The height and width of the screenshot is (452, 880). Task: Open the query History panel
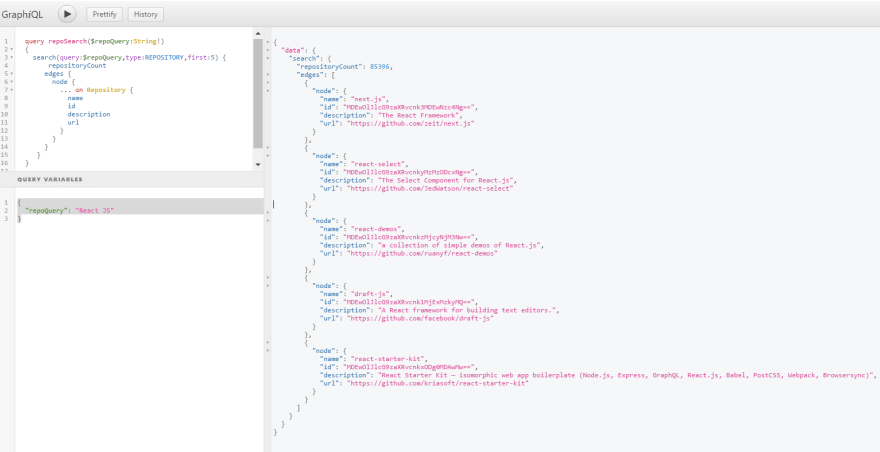145,15
